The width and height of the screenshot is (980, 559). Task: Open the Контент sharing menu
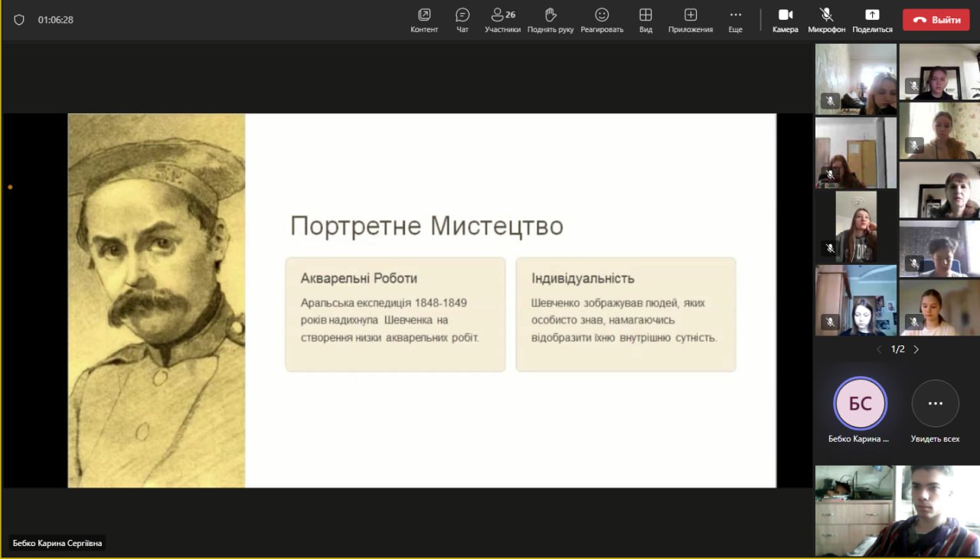(x=424, y=20)
